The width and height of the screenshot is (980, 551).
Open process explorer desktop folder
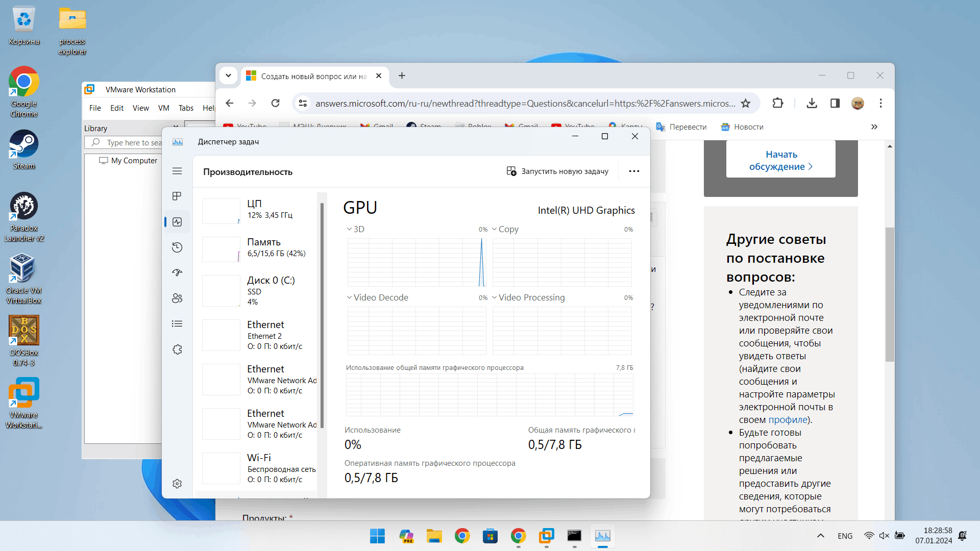[x=72, y=31]
